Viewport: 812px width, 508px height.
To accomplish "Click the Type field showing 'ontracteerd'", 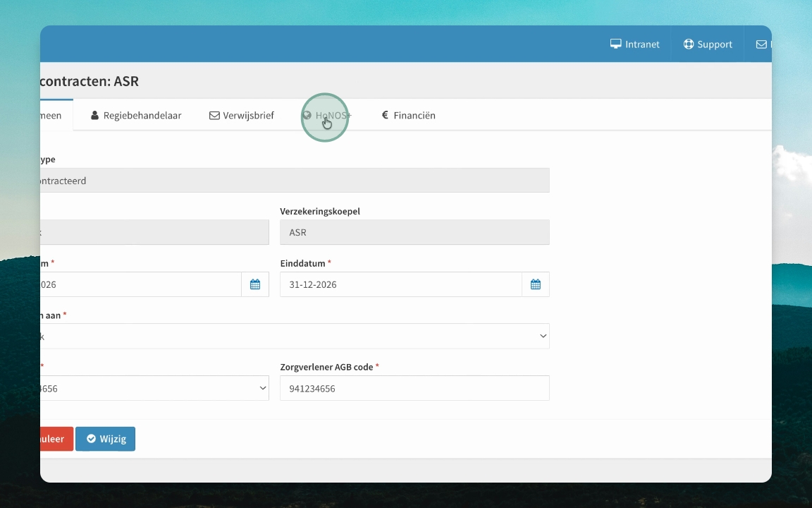I will pyautogui.click(x=295, y=181).
